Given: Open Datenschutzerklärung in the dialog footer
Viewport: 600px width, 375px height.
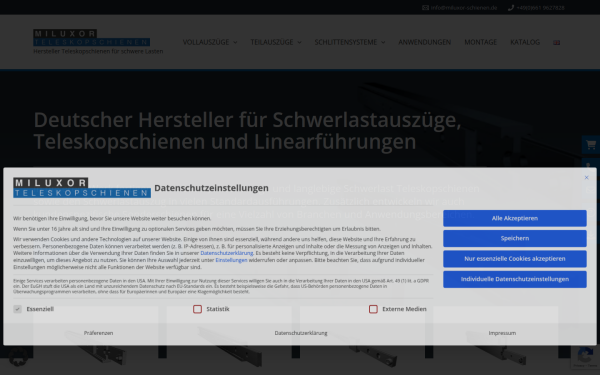Looking at the screenshot, I should point(301,333).
